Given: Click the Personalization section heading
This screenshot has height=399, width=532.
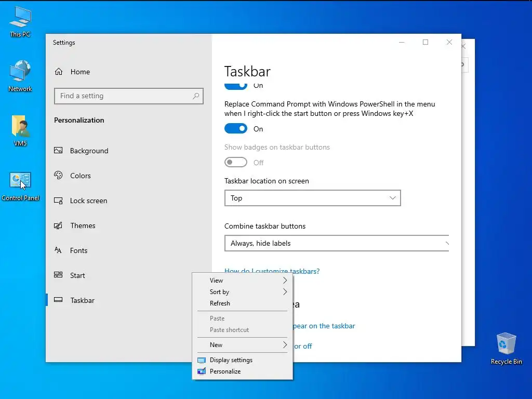Looking at the screenshot, I should point(79,120).
